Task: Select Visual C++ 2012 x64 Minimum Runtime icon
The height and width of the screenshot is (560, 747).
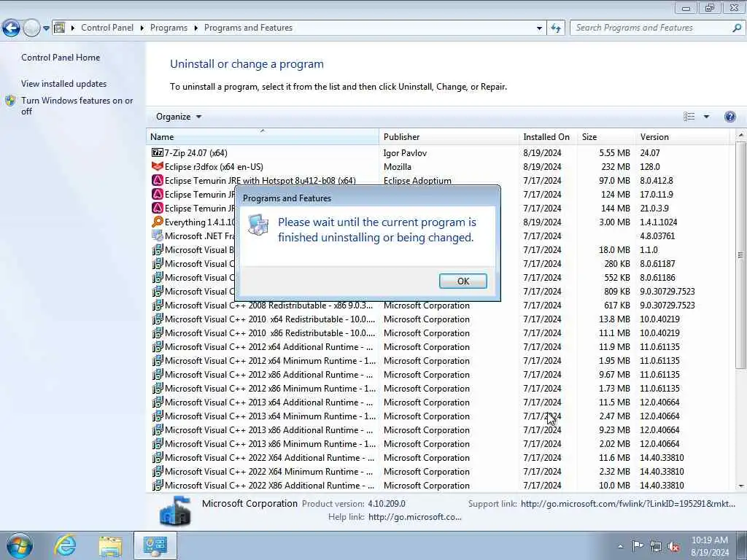Action: point(158,360)
